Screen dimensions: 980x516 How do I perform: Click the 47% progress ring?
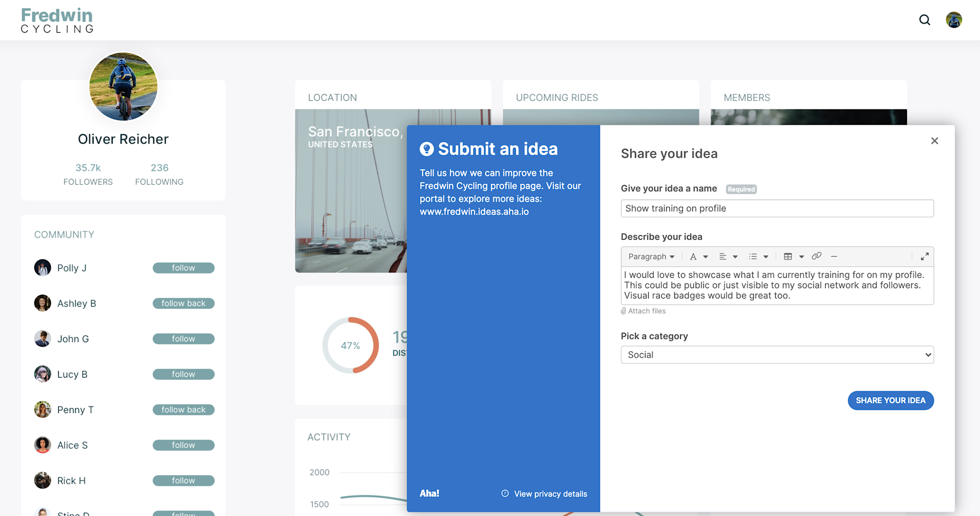(351, 344)
